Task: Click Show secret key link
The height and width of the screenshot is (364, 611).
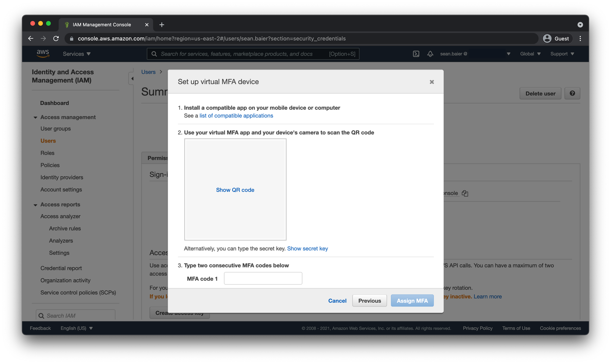Action: [x=307, y=248]
